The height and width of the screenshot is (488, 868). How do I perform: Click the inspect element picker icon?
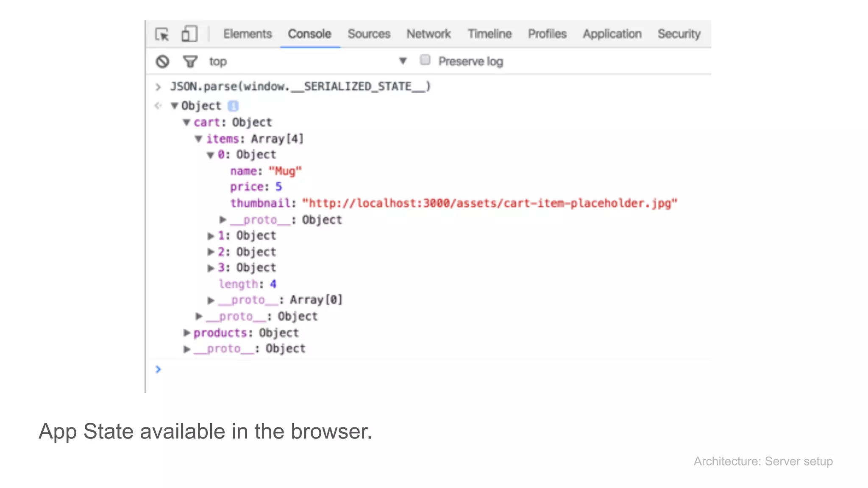point(162,34)
